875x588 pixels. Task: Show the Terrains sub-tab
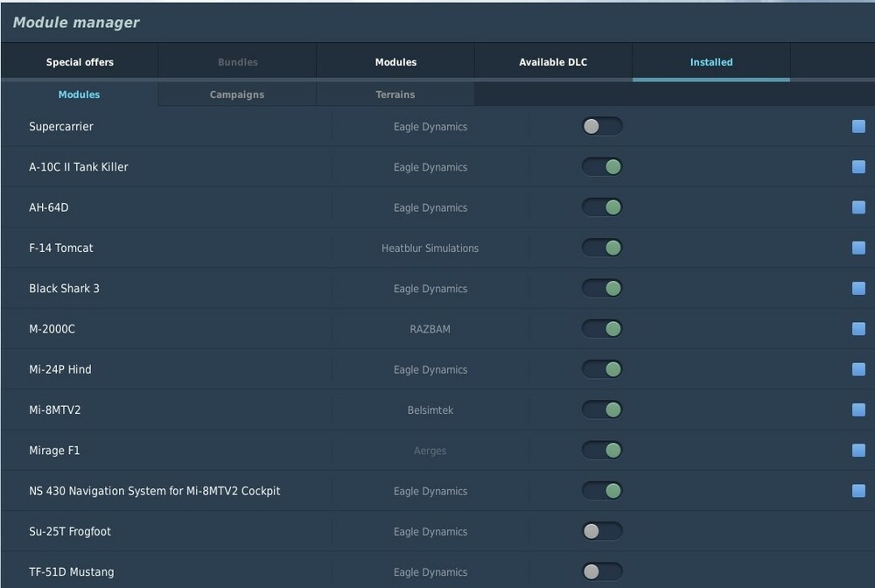tap(395, 94)
